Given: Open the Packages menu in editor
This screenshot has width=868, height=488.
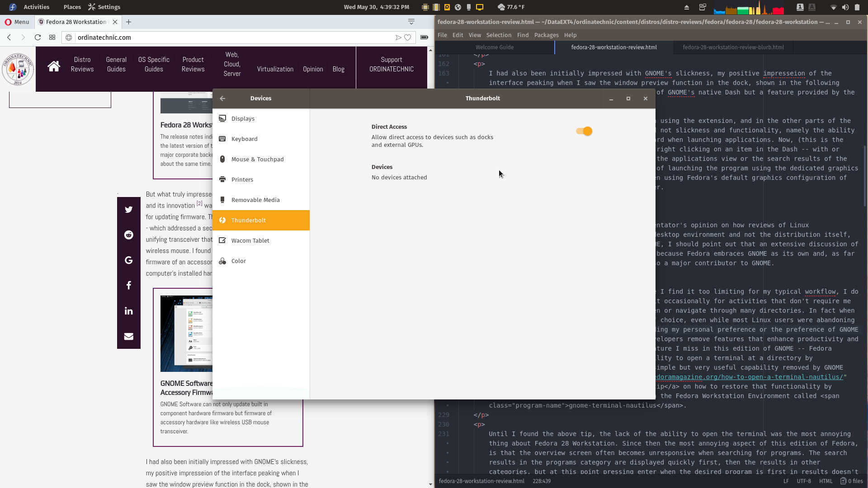Looking at the screenshot, I should (x=546, y=35).
